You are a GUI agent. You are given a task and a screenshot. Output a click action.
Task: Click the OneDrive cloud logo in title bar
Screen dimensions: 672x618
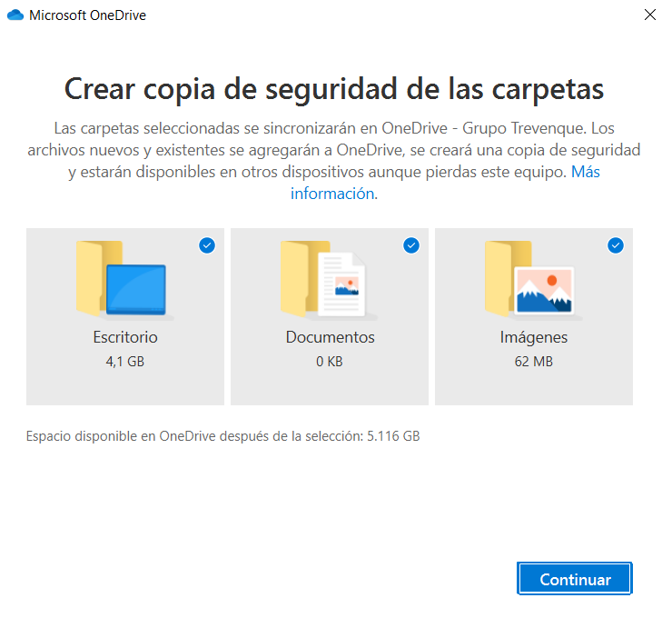(x=15, y=15)
